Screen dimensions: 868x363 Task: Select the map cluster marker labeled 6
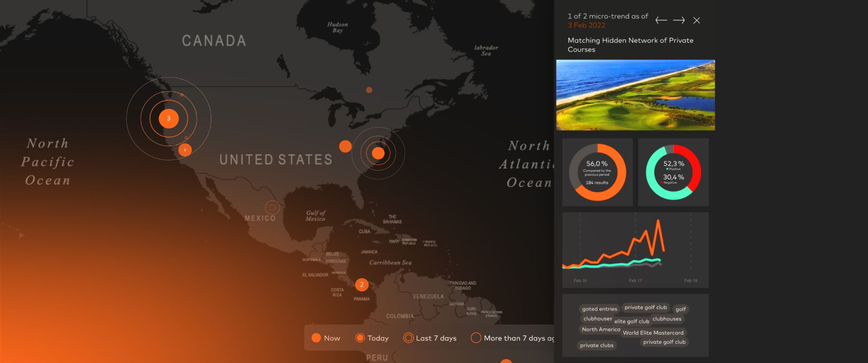pos(185,150)
